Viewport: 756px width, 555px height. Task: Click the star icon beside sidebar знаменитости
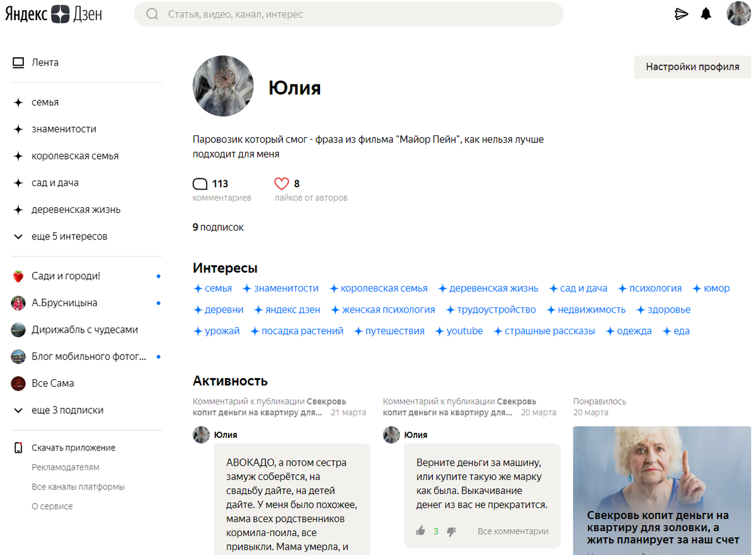pos(18,129)
